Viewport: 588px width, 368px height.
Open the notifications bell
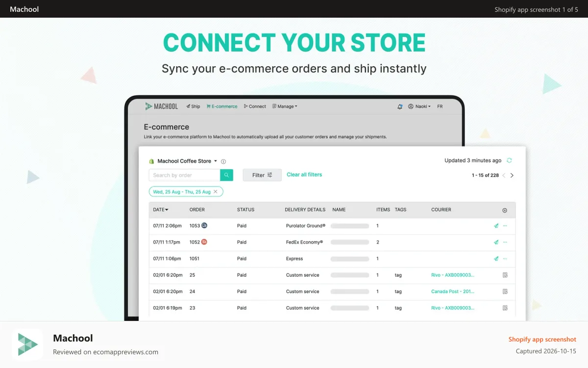pos(400,106)
